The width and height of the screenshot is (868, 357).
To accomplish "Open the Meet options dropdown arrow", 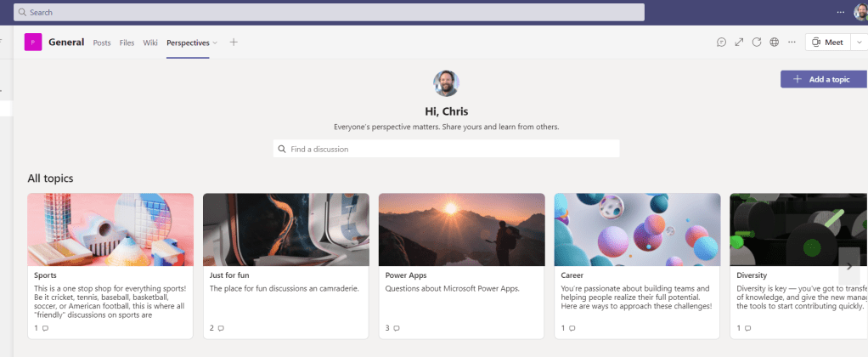I will 859,42.
